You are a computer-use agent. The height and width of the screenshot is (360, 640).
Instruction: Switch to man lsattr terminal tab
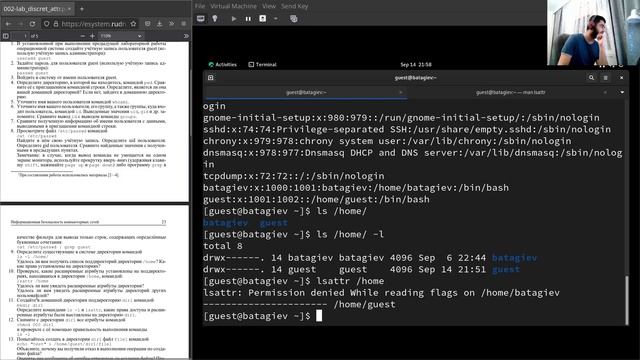[510, 93]
